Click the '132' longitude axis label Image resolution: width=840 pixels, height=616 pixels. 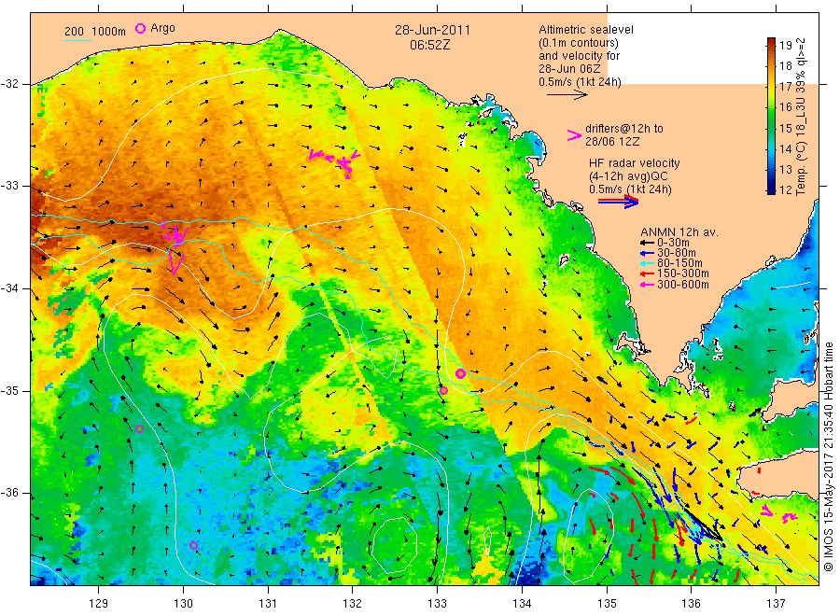(353, 604)
